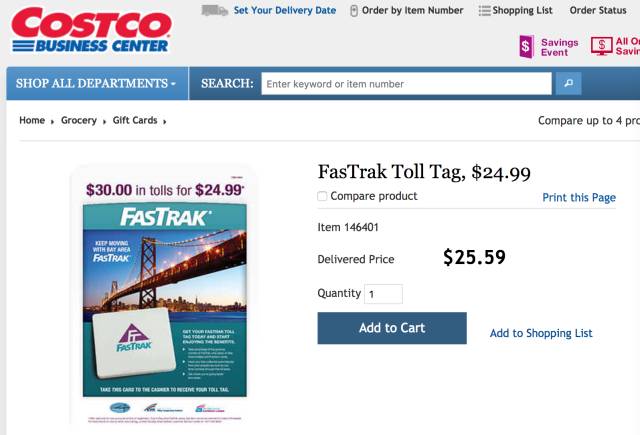Open the Home breadcrumb arrow
Screen dimensions: 640x435
[x=52, y=122]
